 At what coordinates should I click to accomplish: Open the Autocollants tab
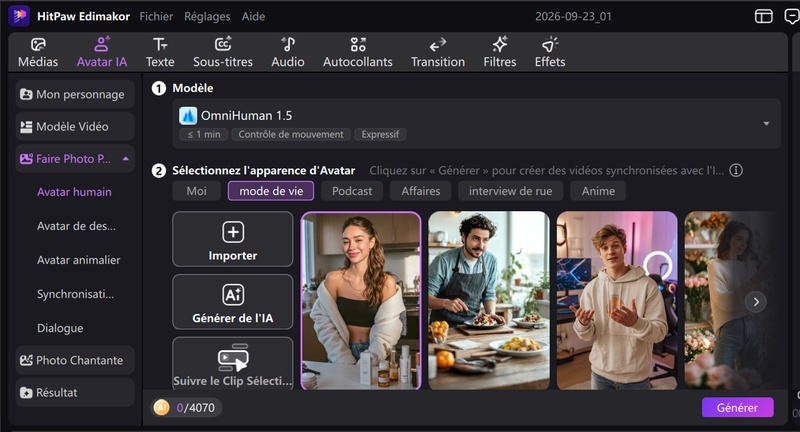tap(358, 53)
